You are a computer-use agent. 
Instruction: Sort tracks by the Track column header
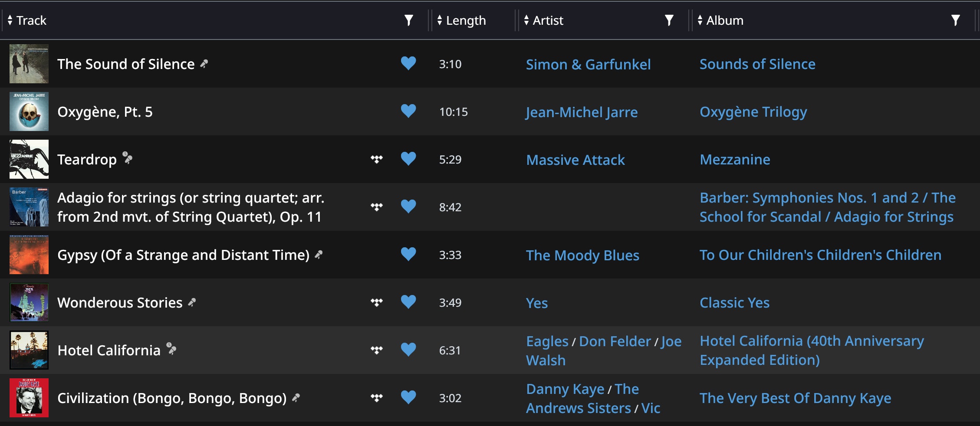(x=31, y=20)
